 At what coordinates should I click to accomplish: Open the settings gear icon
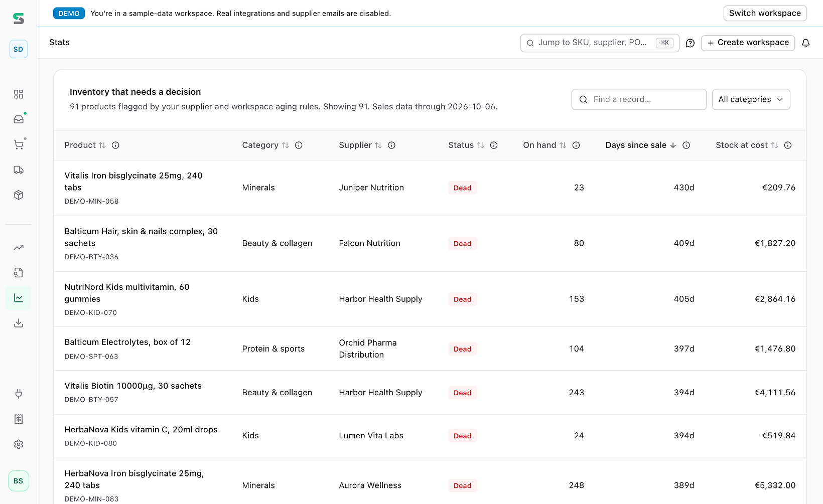(19, 444)
